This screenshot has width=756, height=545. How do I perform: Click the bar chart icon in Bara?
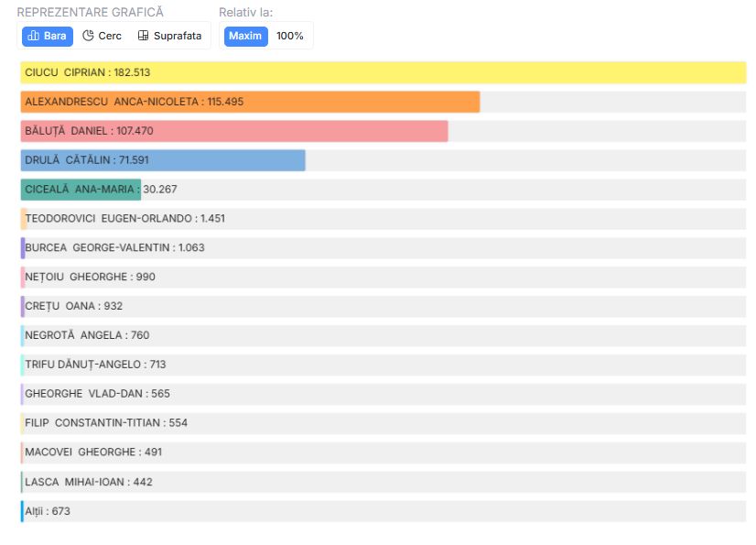point(34,36)
